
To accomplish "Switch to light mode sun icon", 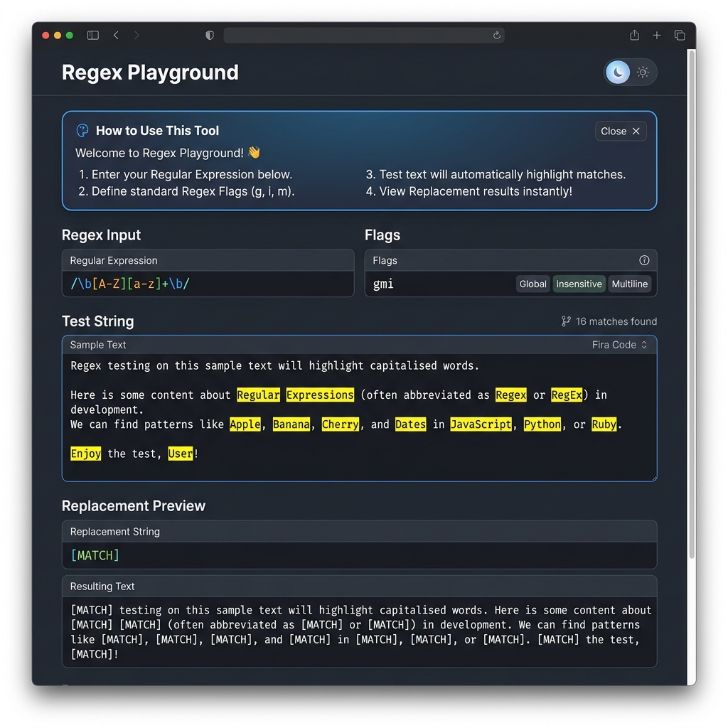I will [x=643, y=73].
